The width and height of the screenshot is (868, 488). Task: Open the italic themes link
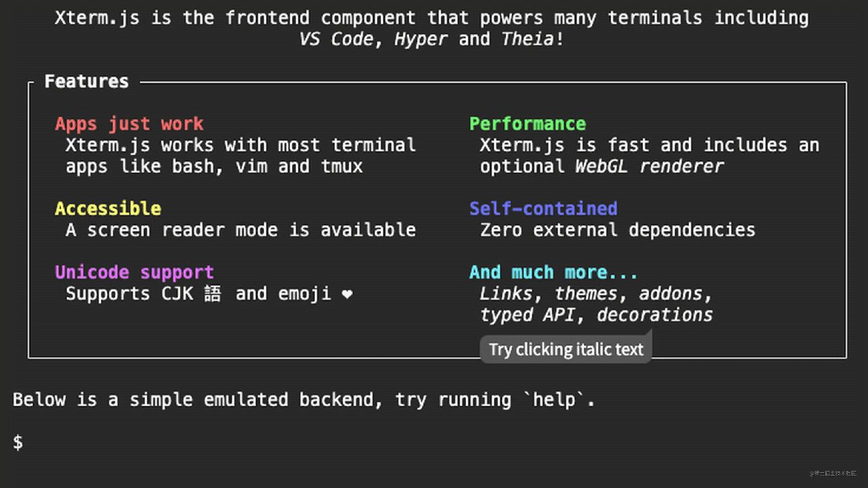click(x=586, y=294)
